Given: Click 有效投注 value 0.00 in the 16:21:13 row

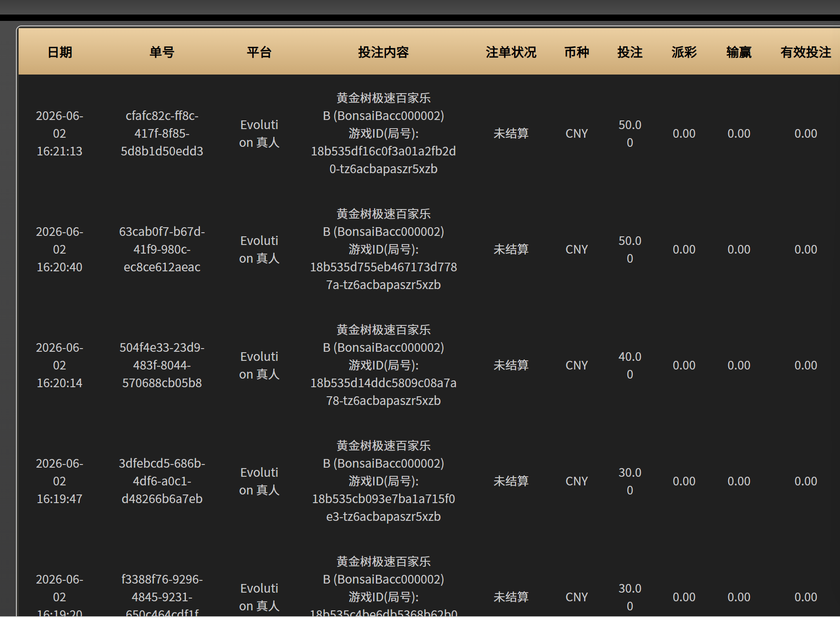Looking at the screenshot, I should 805,133.
